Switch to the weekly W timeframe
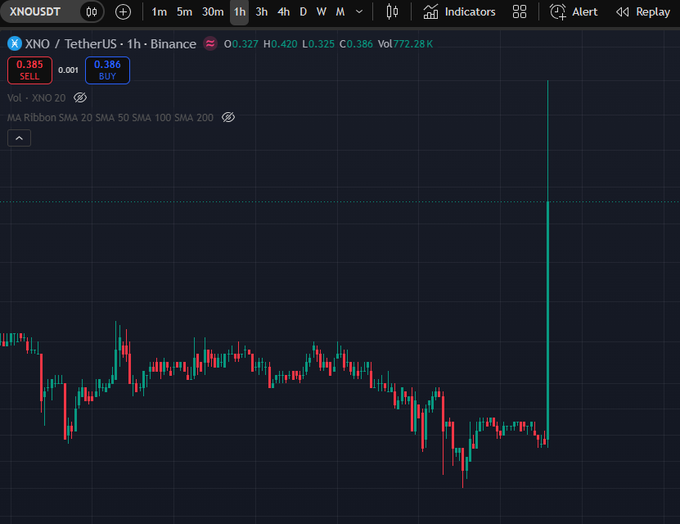 click(321, 12)
